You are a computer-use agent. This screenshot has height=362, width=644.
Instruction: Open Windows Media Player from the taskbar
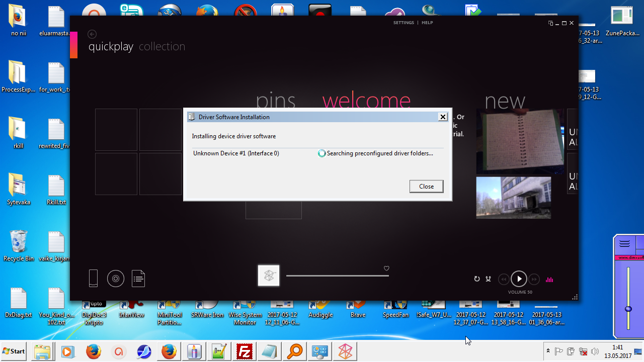68,351
